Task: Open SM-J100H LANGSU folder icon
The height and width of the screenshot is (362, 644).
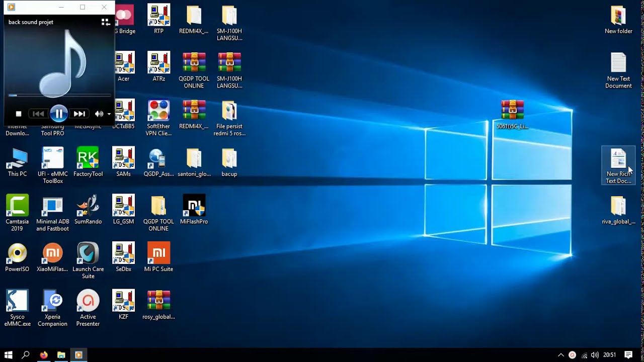Action: (229, 23)
